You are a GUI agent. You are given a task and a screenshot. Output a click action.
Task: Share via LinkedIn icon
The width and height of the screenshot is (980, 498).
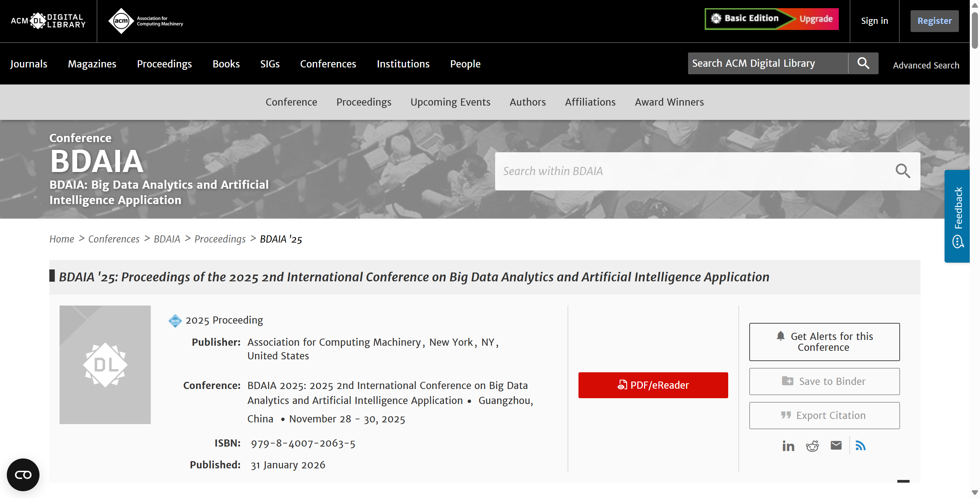point(788,446)
